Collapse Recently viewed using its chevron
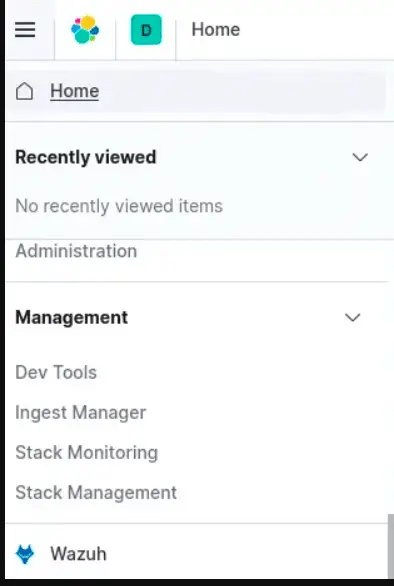 pyautogui.click(x=360, y=157)
